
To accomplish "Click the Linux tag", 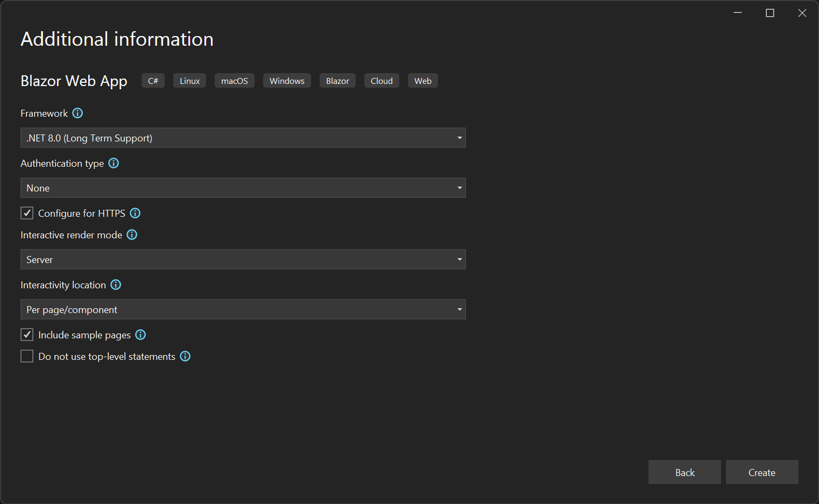I will point(189,81).
